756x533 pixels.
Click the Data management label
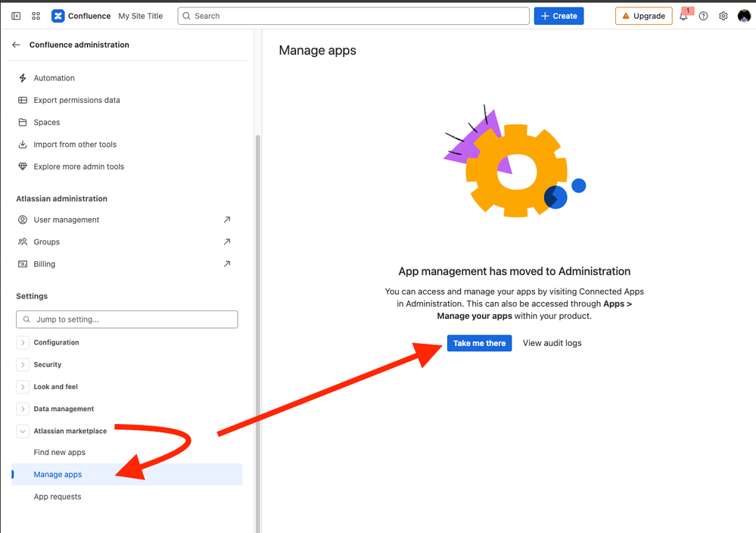pos(64,409)
